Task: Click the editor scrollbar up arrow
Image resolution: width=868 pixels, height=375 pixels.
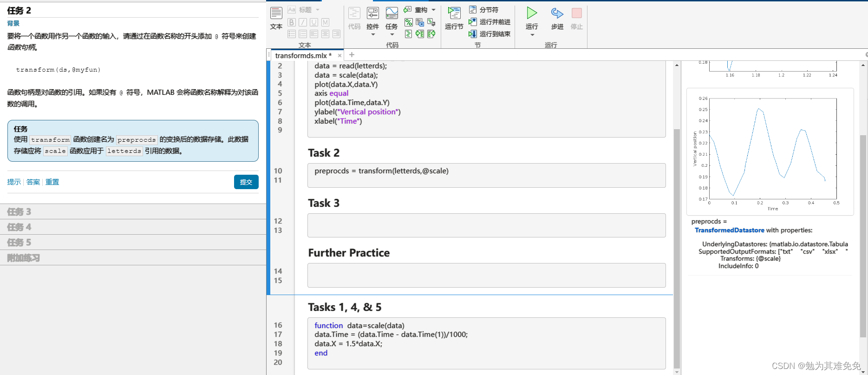Action: coord(677,65)
